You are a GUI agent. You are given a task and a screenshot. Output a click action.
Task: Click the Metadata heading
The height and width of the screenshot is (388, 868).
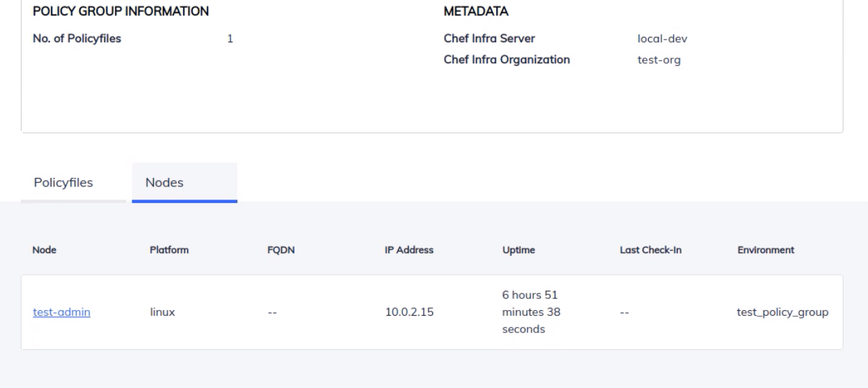pyautogui.click(x=475, y=12)
